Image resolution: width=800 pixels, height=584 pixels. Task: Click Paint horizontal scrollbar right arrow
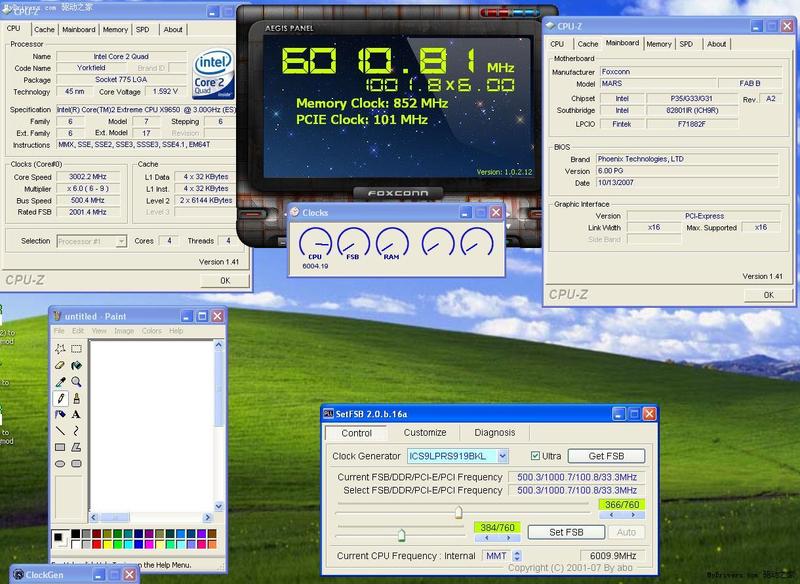click(207, 518)
